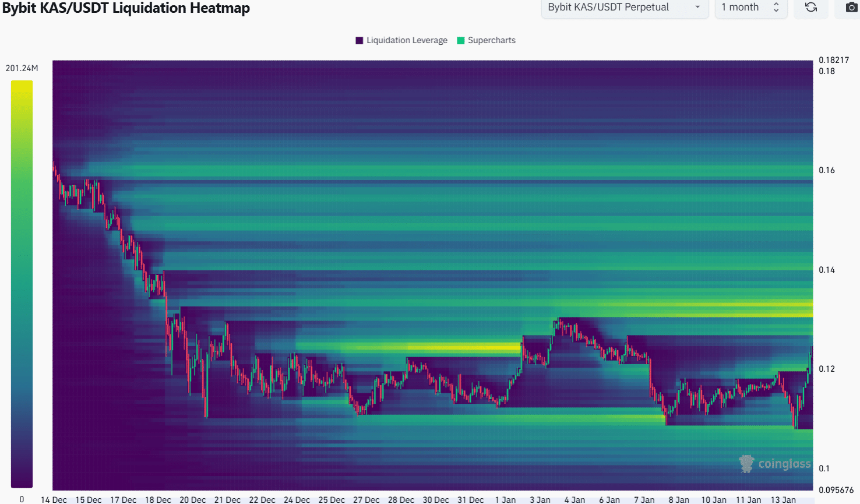860x504 pixels.
Task: Click the Coinglass watermark logo
Action: point(775,464)
